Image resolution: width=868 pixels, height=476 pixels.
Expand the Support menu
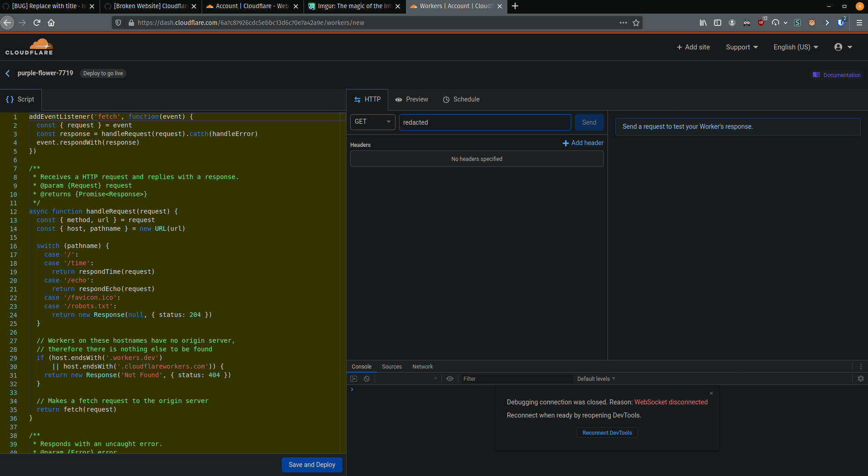[x=742, y=47]
